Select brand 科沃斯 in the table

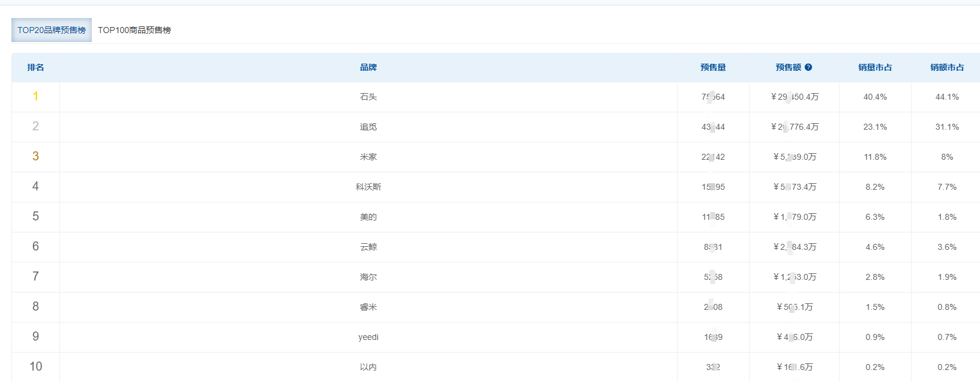[x=368, y=187]
